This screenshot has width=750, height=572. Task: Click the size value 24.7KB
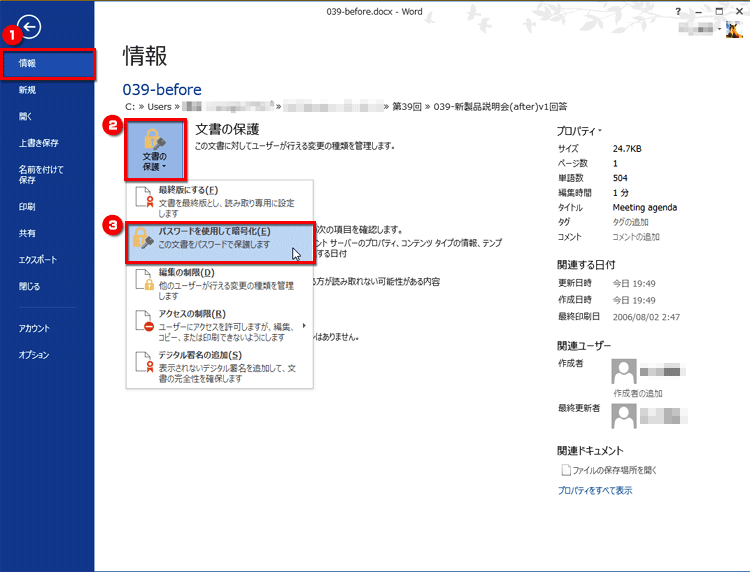(x=627, y=149)
